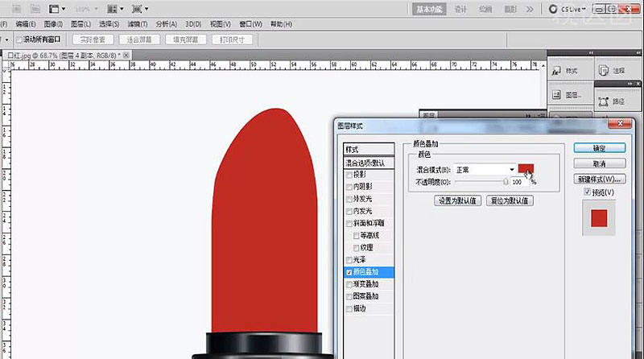Viewport: 644px width, 359px height.
Task: Open the Window (窗口) menu
Action: pyautogui.click(x=250, y=24)
